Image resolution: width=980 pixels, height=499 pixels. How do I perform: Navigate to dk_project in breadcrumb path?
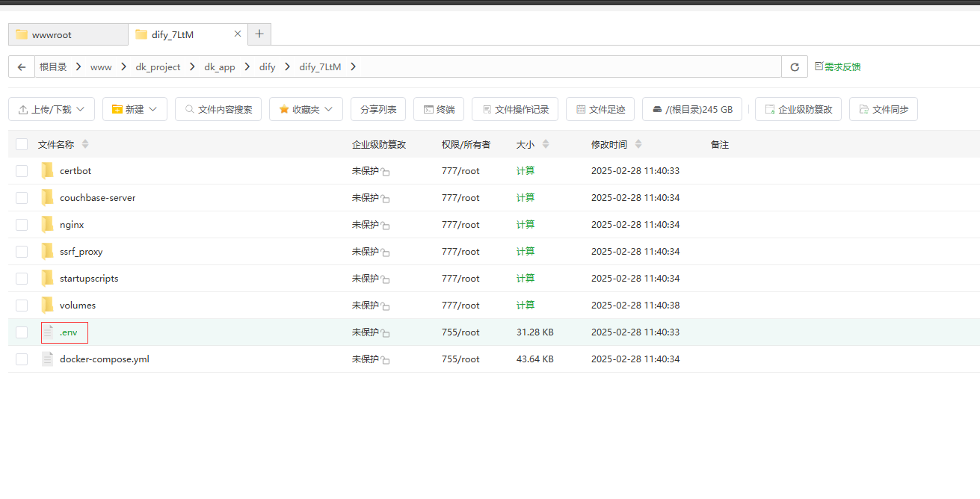[158, 66]
